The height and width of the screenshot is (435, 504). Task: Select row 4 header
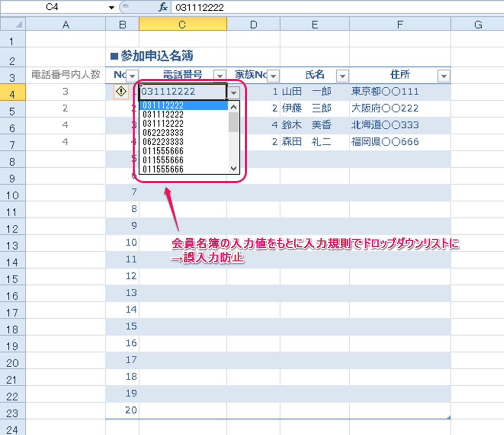(x=13, y=93)
